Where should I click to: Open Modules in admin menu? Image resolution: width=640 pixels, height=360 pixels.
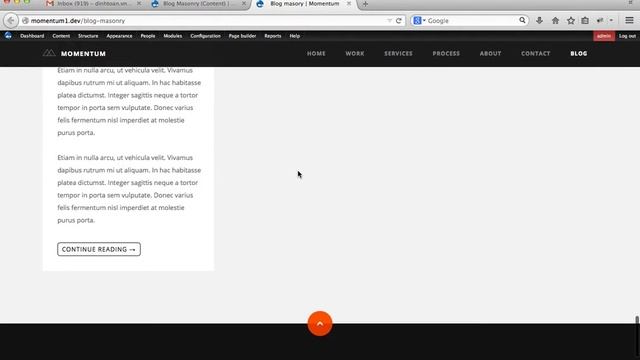point(173,36)
